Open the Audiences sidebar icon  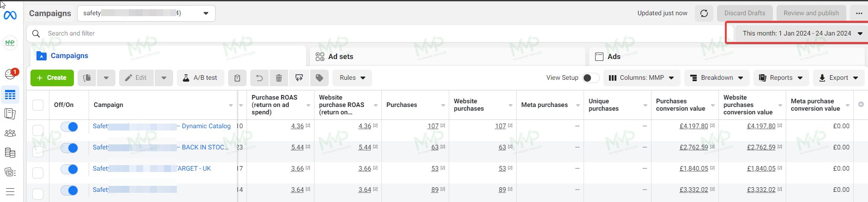(x=10, y=133)
